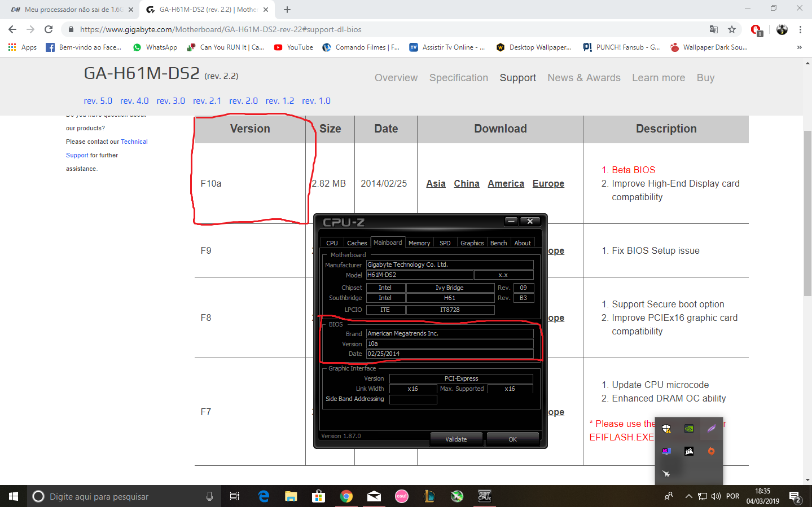The image size is (812, 507).
Task: Click the address bar URL
Action: click(221, 29)
